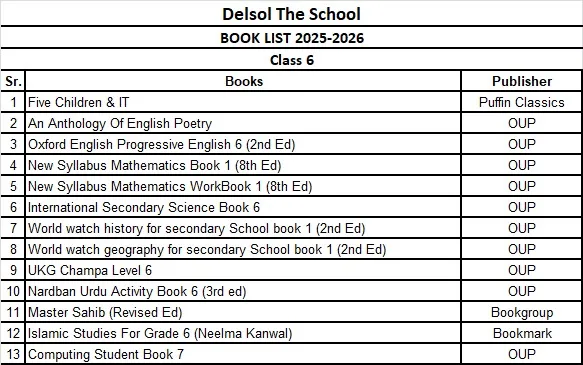Select 'Nardban Urdu Activity Book 6' cell
This screenshot has height=365, width=583.
click(244, 291)
